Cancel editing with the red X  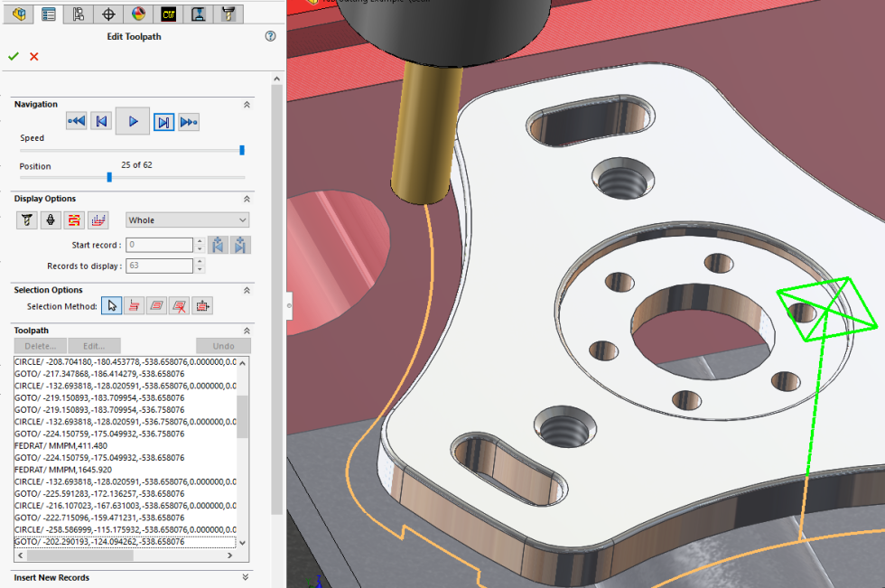[34, 57]
